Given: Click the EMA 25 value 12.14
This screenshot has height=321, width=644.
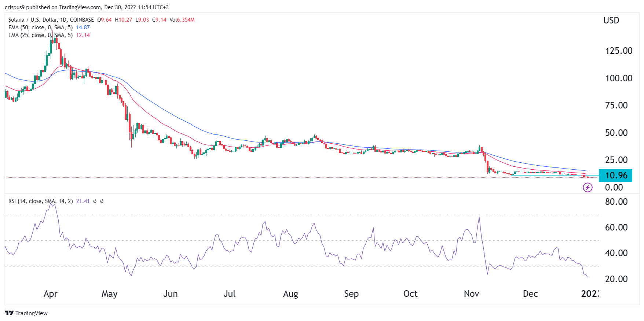Looking at the screenshot, I should (x=83, y=35).
